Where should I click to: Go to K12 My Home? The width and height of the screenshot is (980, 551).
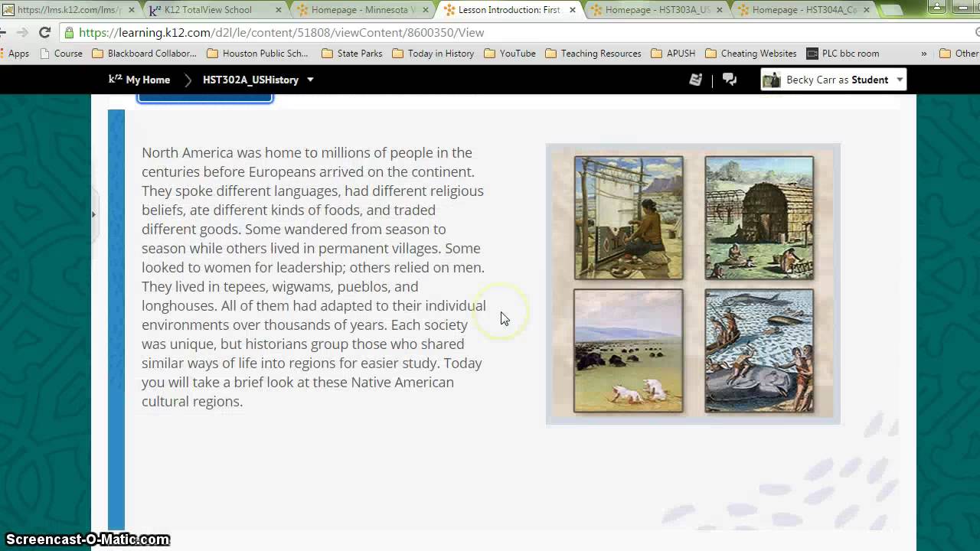point(139,80)
